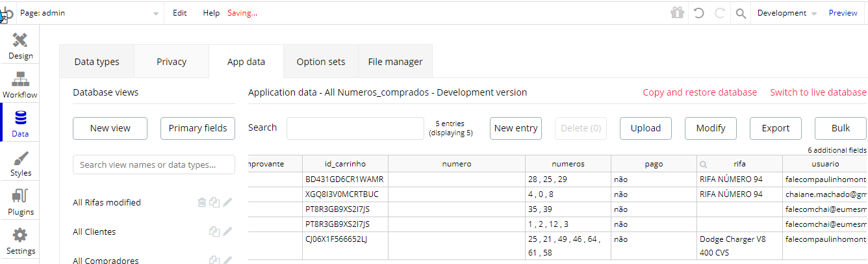The height and width of the screenshot is (264, 868).
Task: Click the data Search input field
Action: click(x=355, y=128)
